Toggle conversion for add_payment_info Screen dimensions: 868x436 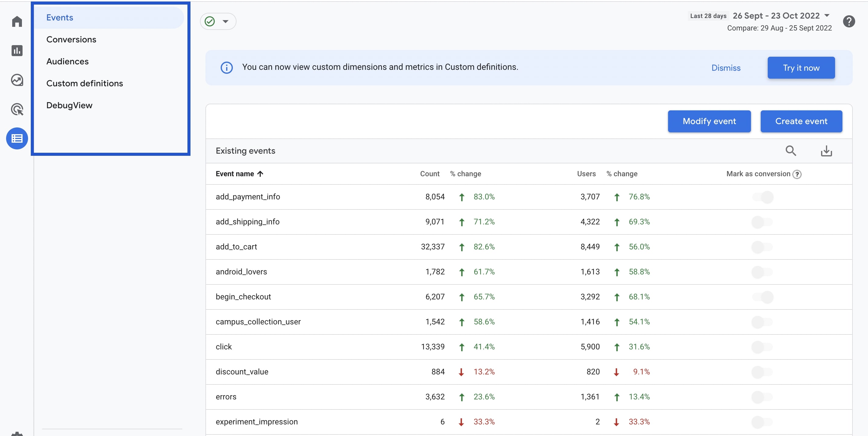763,197
